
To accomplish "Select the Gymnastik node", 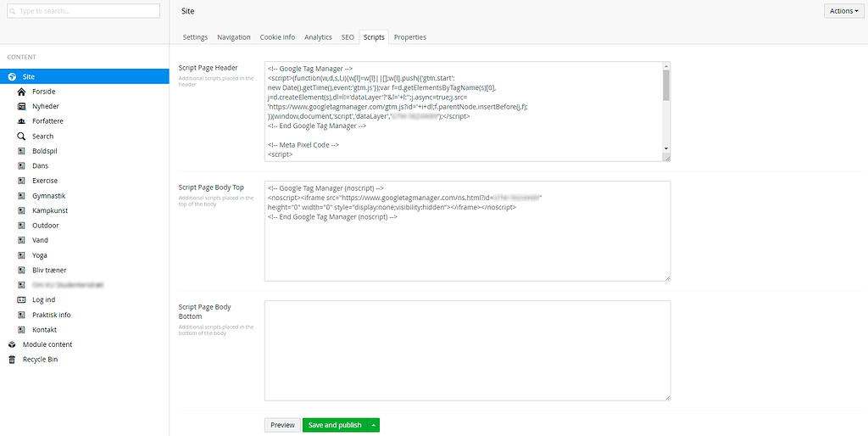I will click(x=48, y=196).
